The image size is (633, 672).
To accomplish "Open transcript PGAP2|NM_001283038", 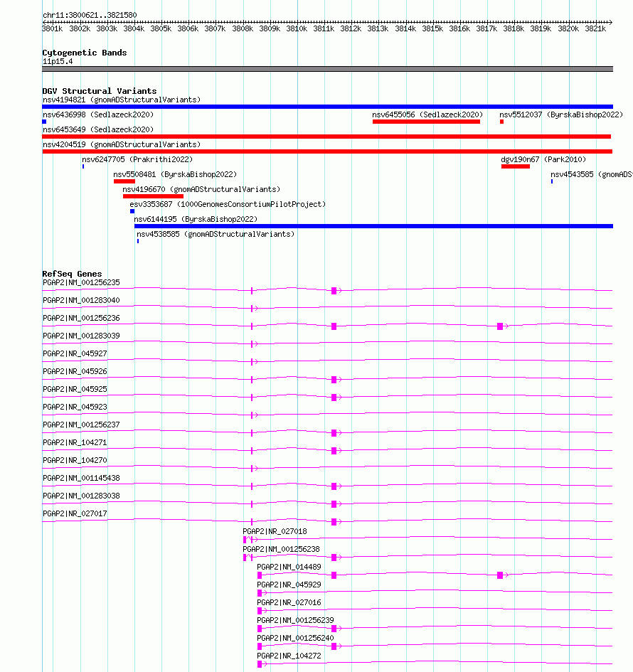I will (x=81, y=496).
